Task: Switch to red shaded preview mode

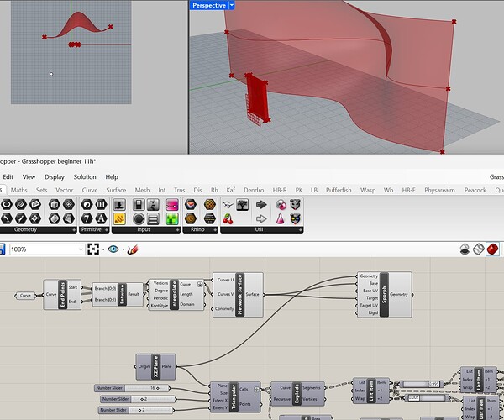Action: coord(492,249)
